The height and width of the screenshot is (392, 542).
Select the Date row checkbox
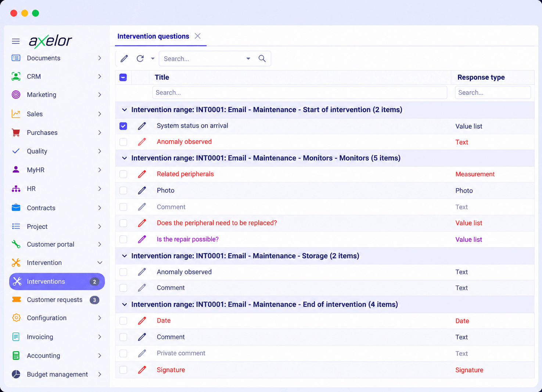point(123,321)
